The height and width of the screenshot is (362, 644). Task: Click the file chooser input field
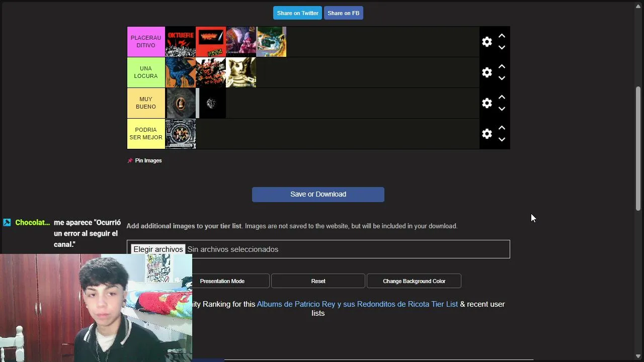318,249
